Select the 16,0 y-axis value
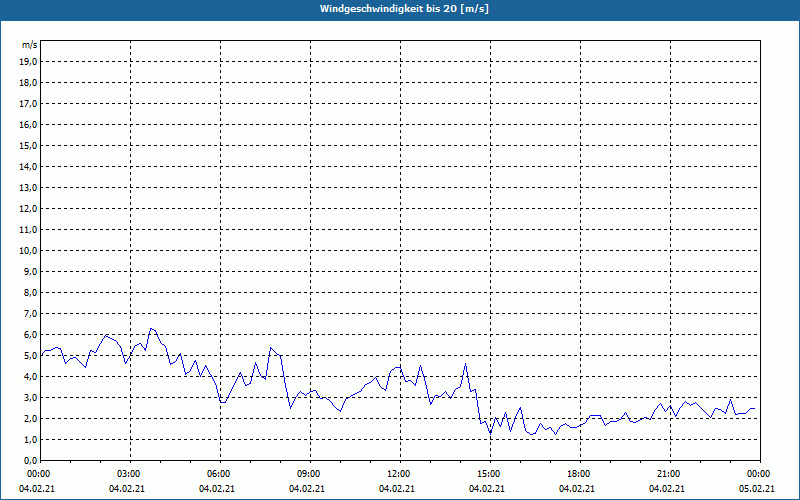This screenshot has width=800, height=500. click(28, 124)
